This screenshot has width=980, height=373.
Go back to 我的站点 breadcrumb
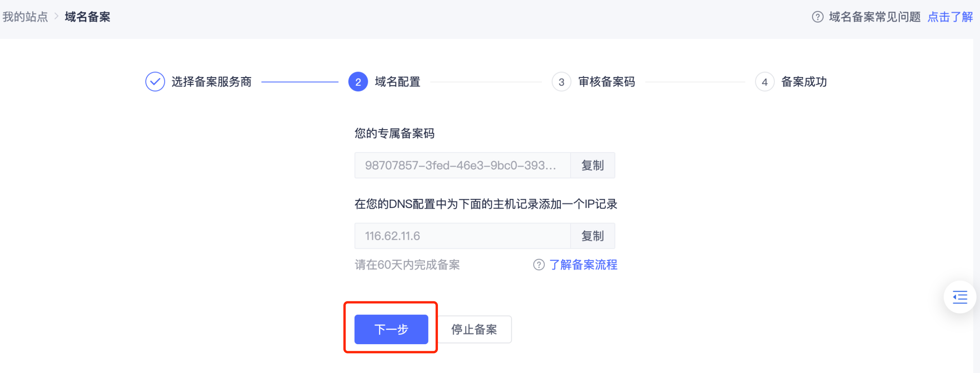click(x=25, y=17)
